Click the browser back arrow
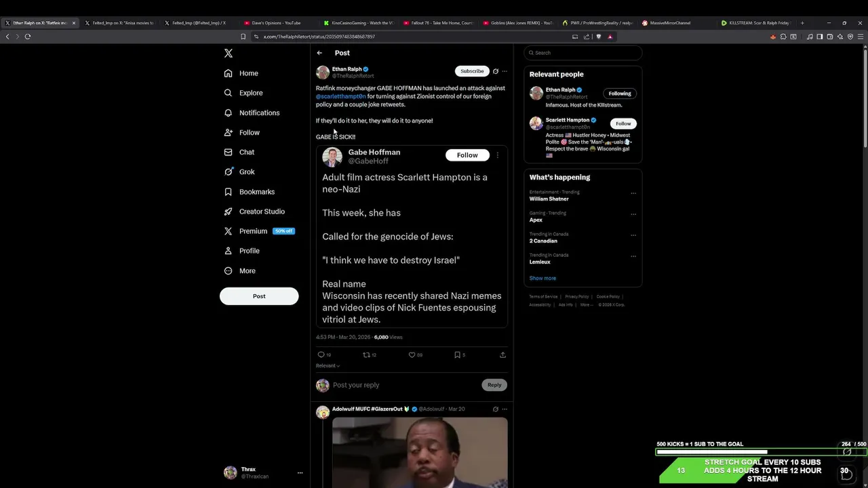The width and height of the screenshot is (868, 488). click(x=7, y=37)
